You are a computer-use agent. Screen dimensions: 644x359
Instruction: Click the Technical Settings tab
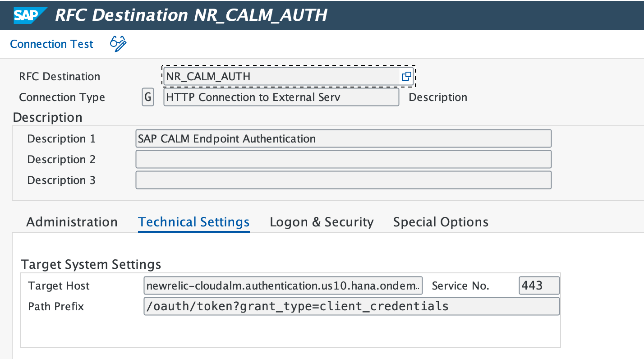point(193,221)
